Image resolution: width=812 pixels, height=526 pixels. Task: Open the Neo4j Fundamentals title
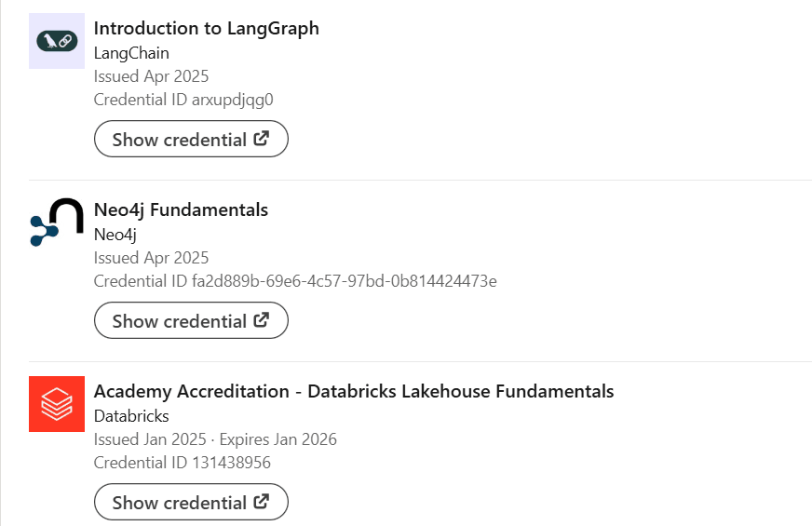pos(181,210)
